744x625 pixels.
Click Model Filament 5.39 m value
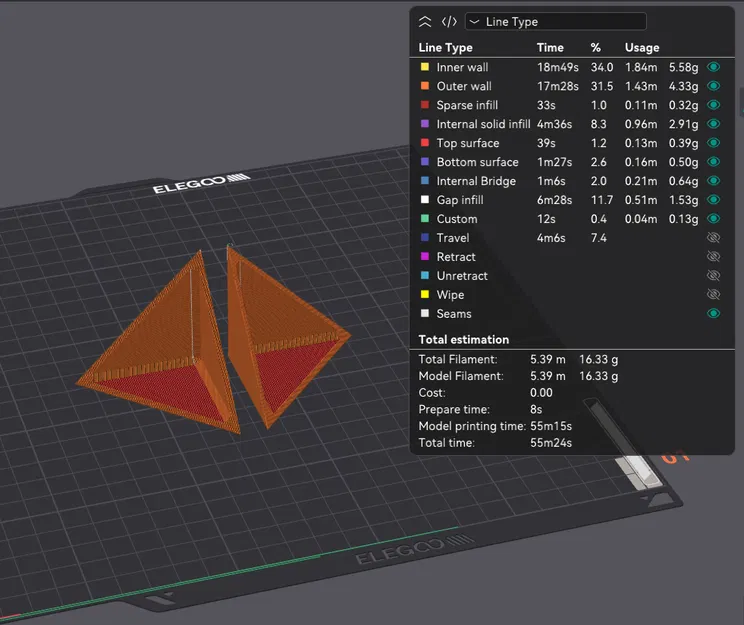[548, 376]
